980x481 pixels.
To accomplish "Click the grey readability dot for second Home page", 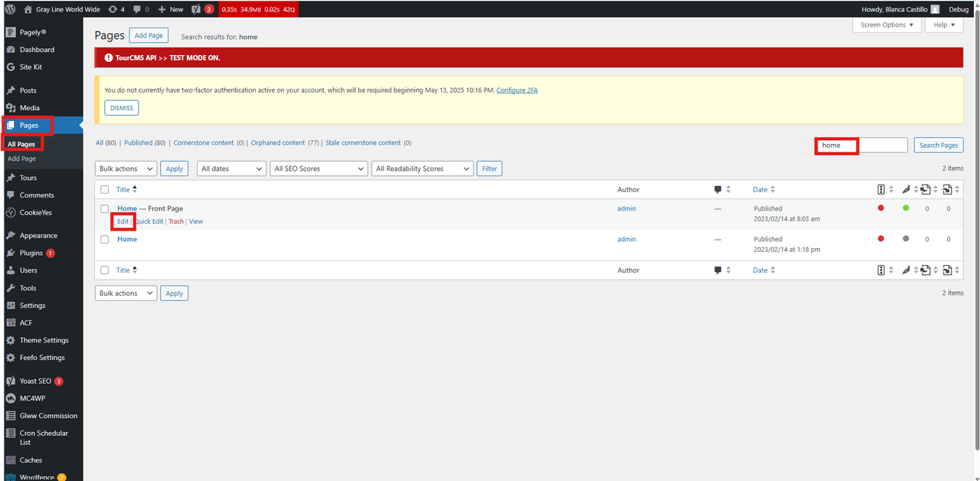I will pos(906,239).
